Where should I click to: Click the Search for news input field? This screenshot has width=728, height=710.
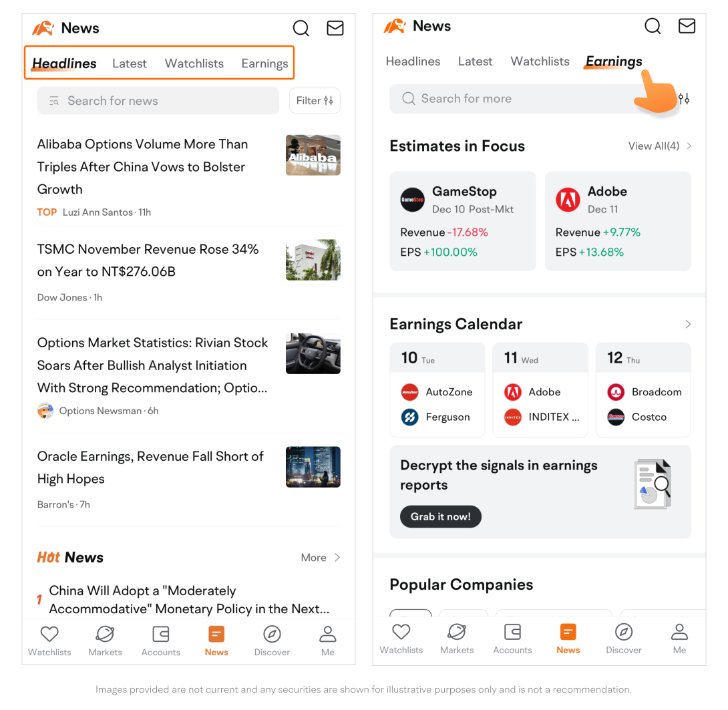pyautogui.click(x=158, y=101)
